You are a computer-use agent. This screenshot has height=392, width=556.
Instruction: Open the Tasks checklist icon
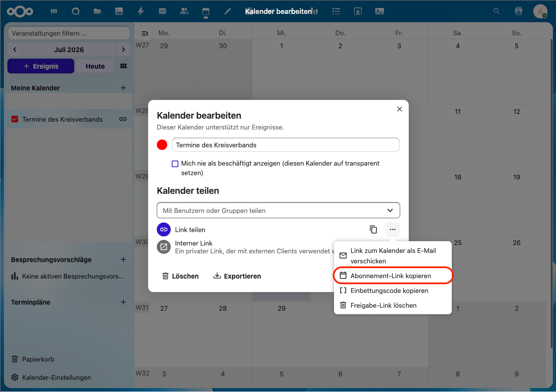[x=336, y=11]
